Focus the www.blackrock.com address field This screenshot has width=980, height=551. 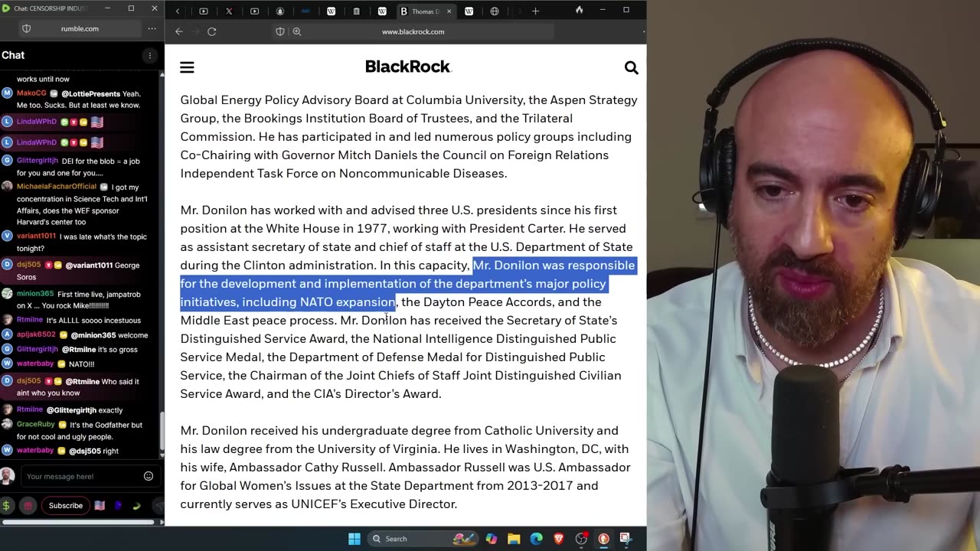(413, 31)
